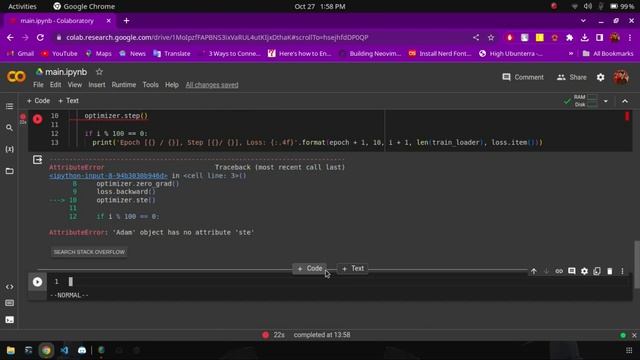Open the ipython-input traceback link
Screen dimensions: 640x360
tap(108, 176)
